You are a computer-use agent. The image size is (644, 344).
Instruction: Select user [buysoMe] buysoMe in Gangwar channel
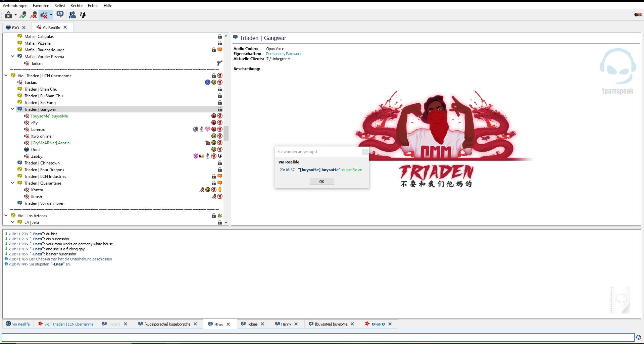click(x=49, y=116)
